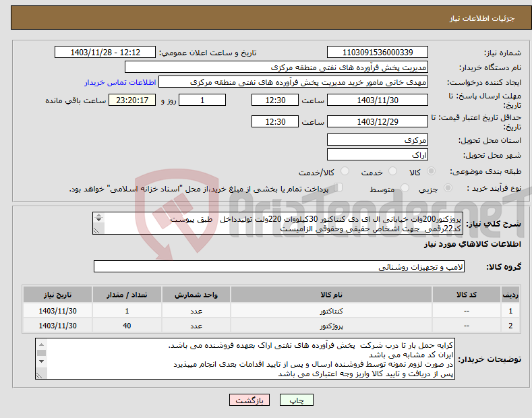Click the resize grip of buyer notes box
The width and height of the screenshot is (532, 418).
click(39, 376)
